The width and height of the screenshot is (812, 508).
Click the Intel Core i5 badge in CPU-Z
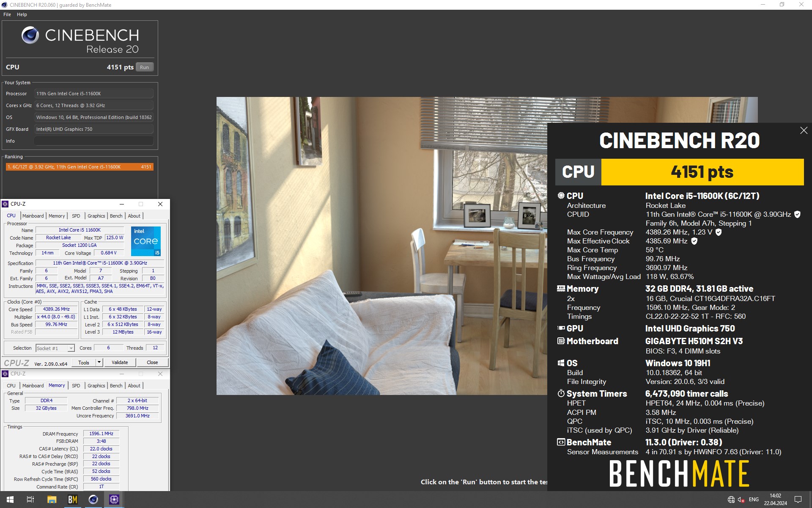tap(146, 241)
